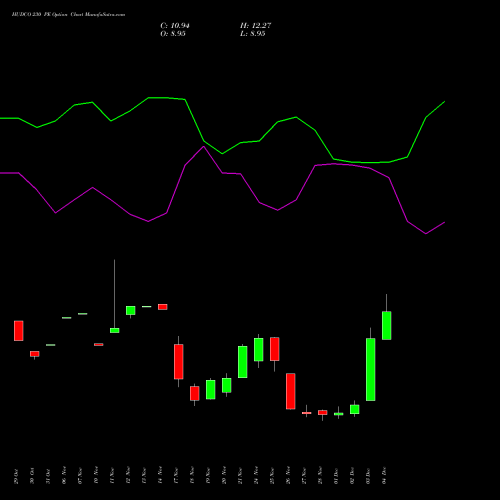Select the 17 Nov date label
The width and height of the screenshot is (500, 500).
[x=176, y=476]
